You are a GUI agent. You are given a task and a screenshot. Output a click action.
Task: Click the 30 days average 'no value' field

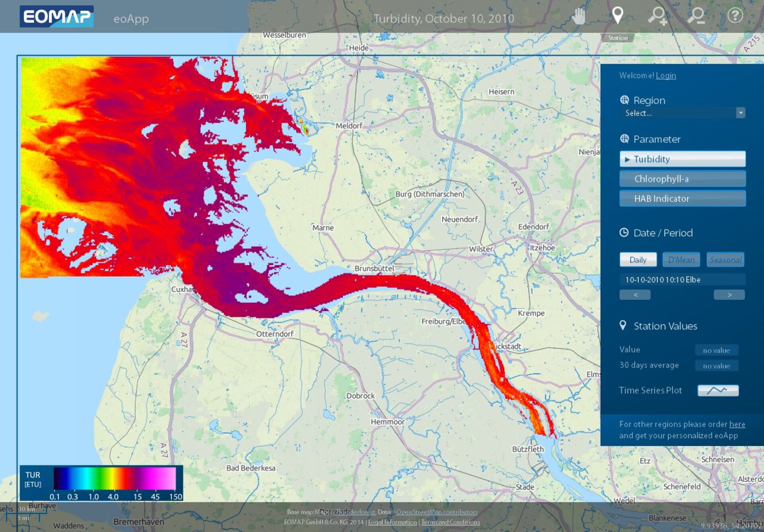coord(716,366)
